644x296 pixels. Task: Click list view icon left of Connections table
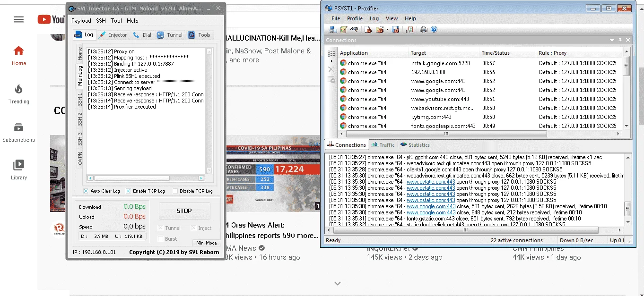click(331, 53)
